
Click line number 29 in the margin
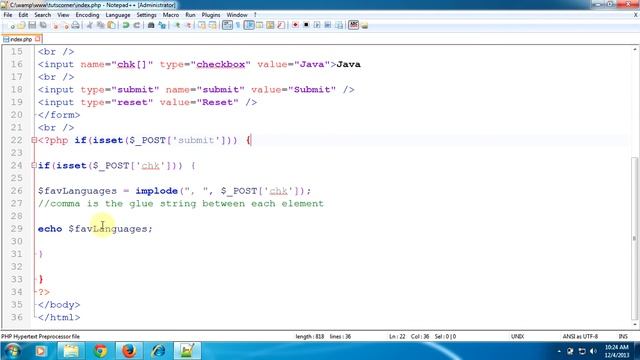17,229
